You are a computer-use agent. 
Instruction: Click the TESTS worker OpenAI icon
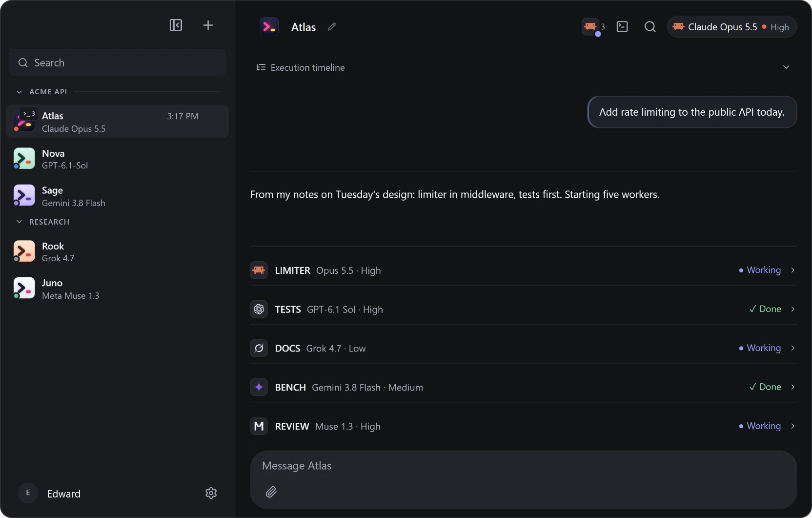click(259, 310)
